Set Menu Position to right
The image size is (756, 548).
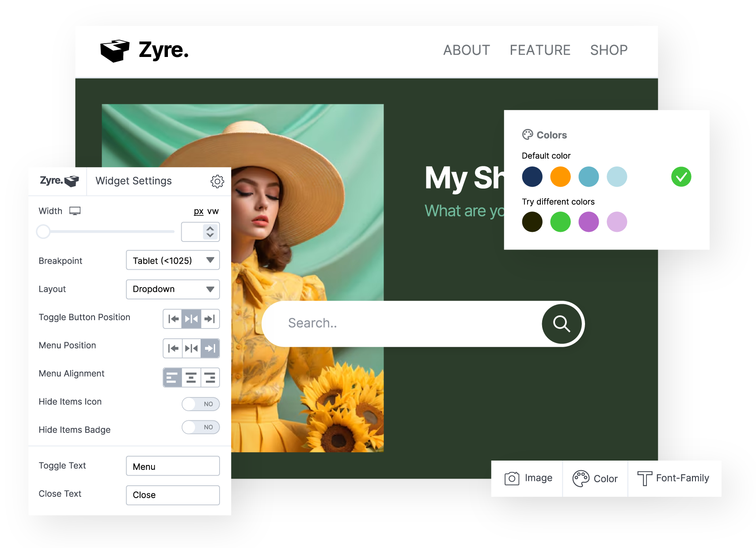(210, 348)
